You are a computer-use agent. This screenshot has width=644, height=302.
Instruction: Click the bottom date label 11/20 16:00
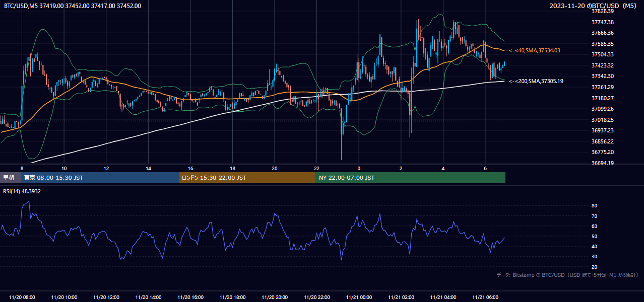[x=190, y=297]
